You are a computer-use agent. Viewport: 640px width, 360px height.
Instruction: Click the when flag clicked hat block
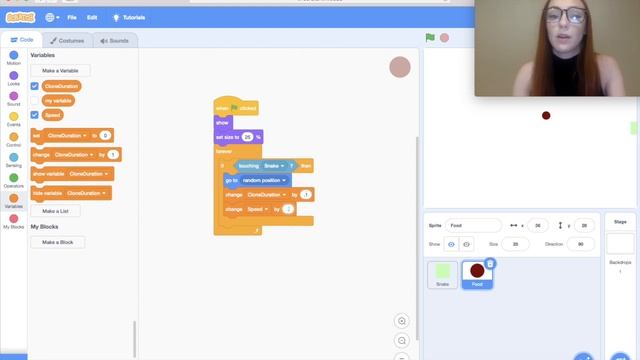pyautogui.click(x=236, y=107)
